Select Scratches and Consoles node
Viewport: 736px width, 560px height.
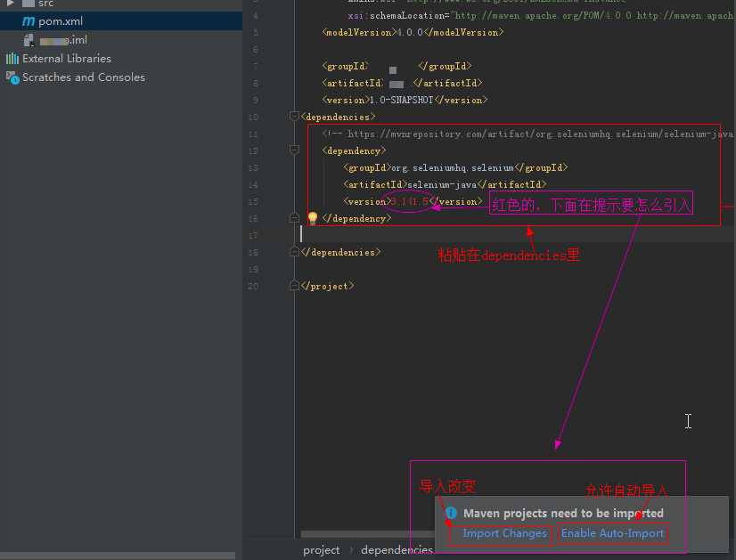84,77
